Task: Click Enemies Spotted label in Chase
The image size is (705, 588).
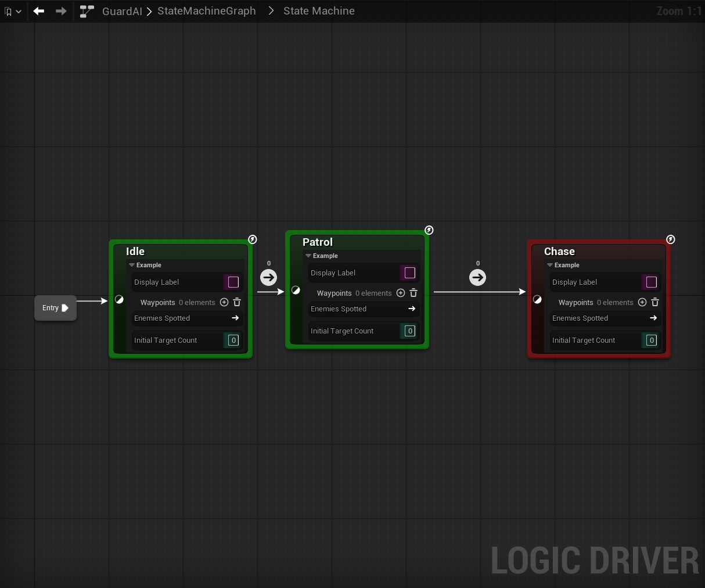Action: (580, 318)
